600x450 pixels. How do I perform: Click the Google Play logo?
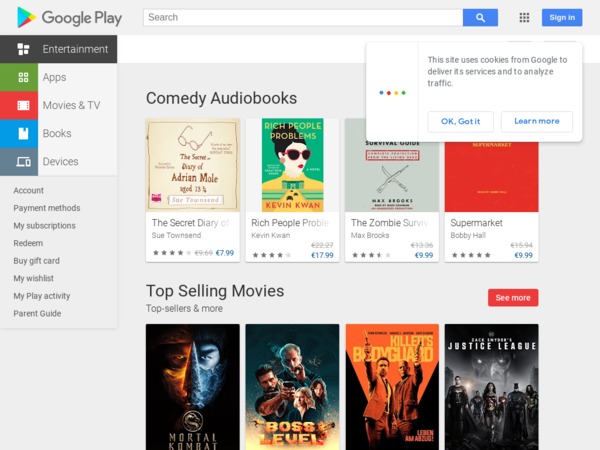coord(70,18)
